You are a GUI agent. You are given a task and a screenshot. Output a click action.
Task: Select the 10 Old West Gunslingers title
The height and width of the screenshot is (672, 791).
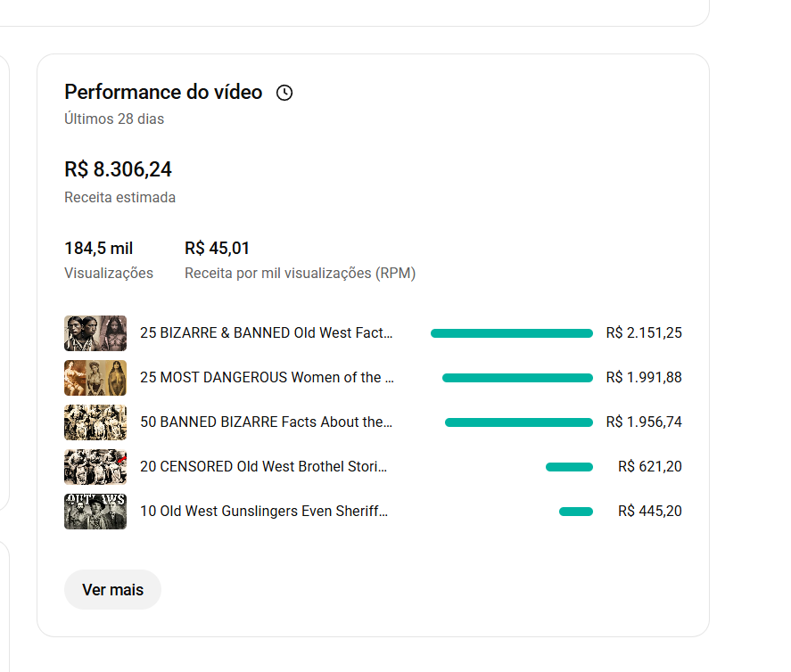(264, 512)
